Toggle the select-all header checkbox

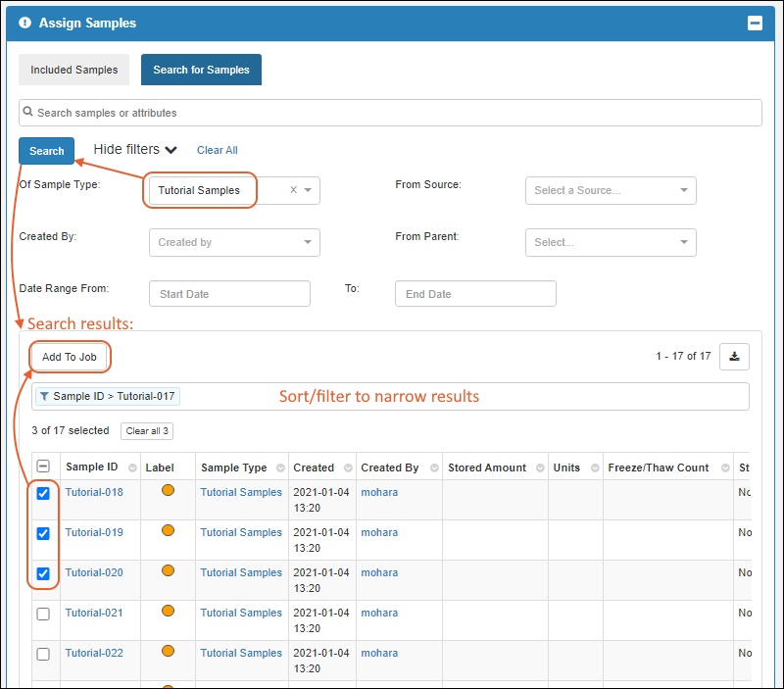tap(43, 468)
